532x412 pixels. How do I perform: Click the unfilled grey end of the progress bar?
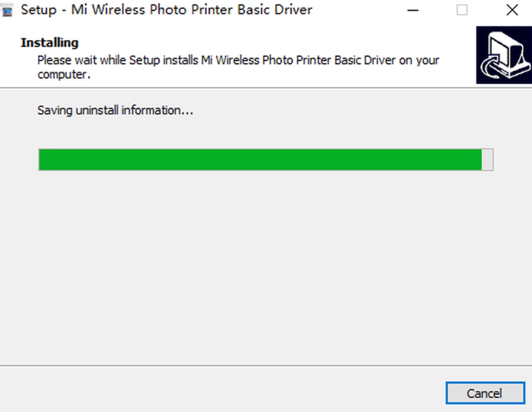(487, 160)
